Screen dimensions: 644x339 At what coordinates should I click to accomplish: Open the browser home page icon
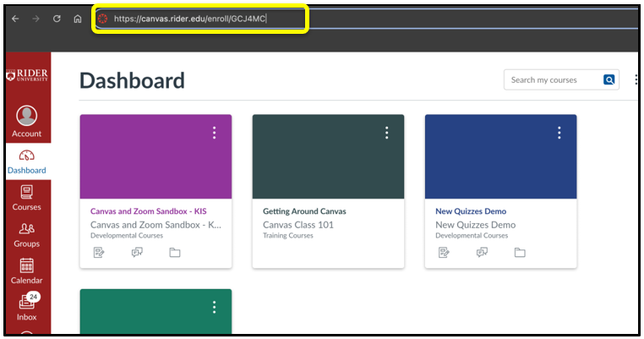coord(78,19)
